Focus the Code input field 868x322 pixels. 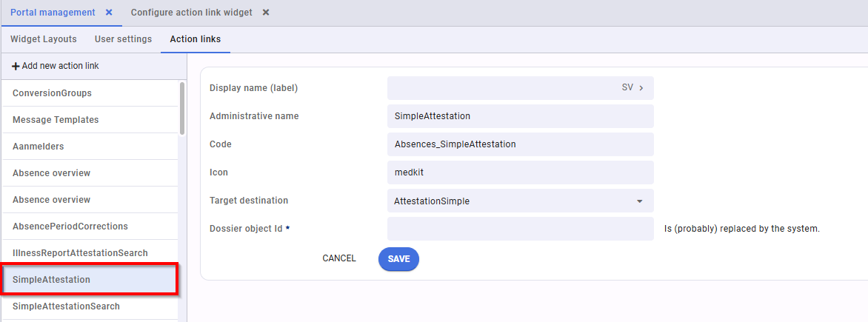click(x=520, y=144)
